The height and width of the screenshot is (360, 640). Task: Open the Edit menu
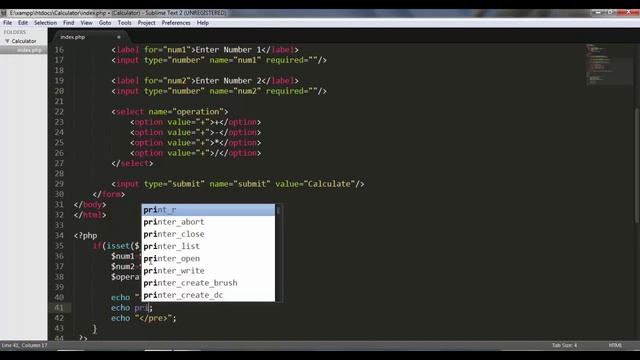[23, 23]
